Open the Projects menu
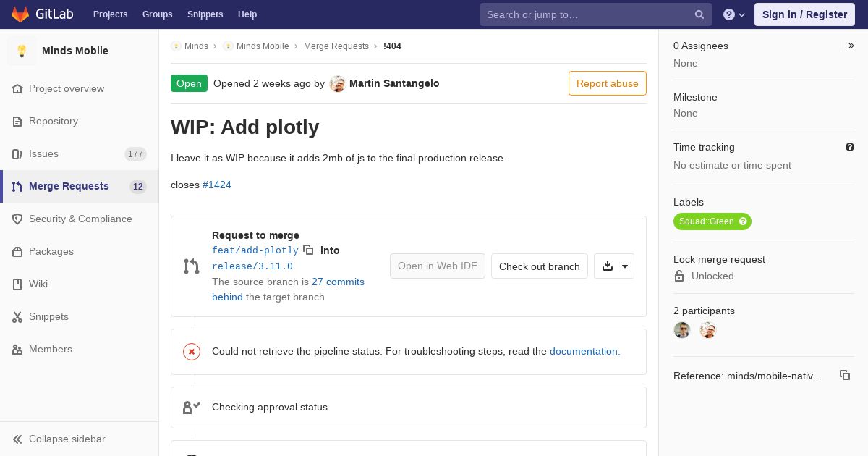 (110, 14)
